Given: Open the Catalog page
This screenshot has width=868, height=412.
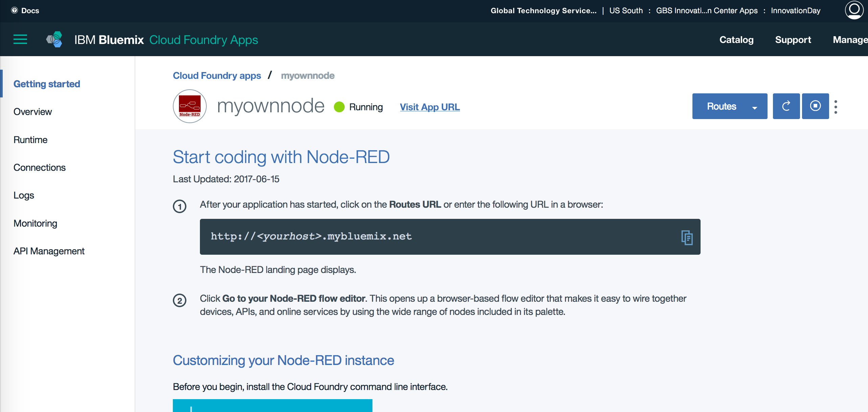Looking at the screenshot, I should pos(736,40).
